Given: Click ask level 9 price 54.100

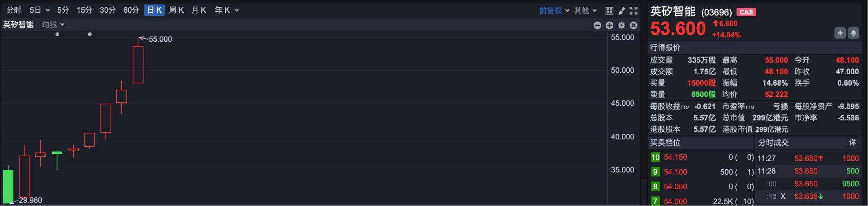Looking at the screenshot, I should tap(675, 172).
